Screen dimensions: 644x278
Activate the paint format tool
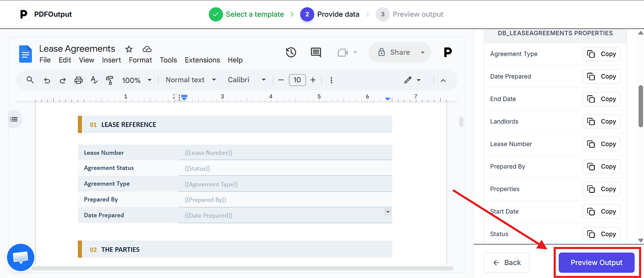coord(109,81)
